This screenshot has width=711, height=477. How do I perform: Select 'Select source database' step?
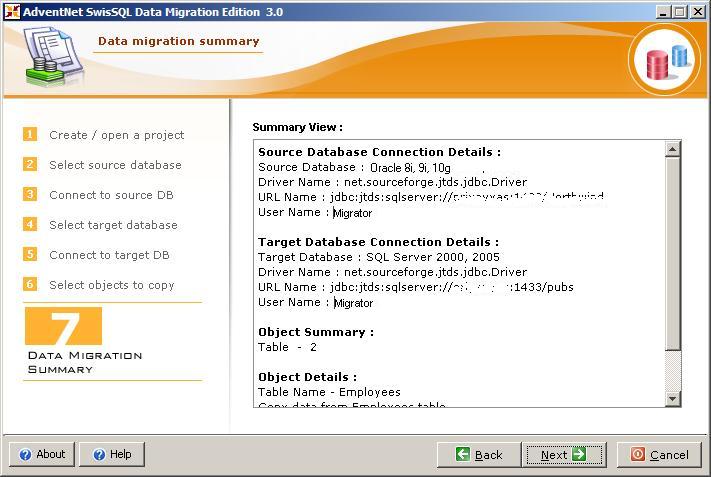pyautogui.click(x=115, y=165)
